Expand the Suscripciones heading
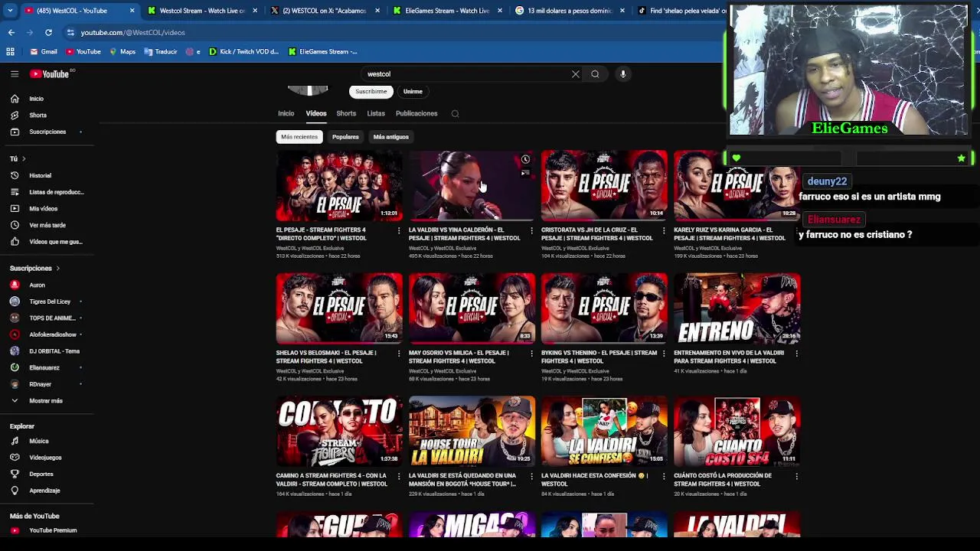Image resolution: width=980 pixels, height=551 pixels. pyautogui.click(x=34, y=269)
